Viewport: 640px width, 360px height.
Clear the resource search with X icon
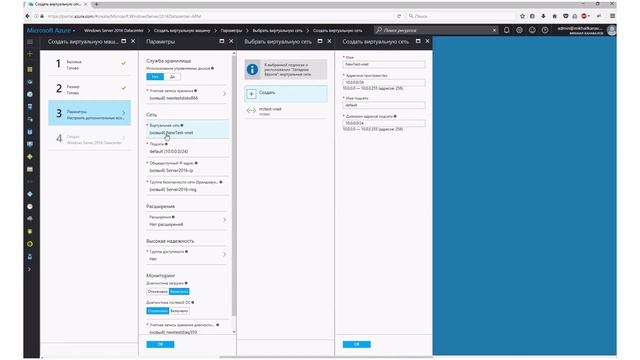[494, 30]
